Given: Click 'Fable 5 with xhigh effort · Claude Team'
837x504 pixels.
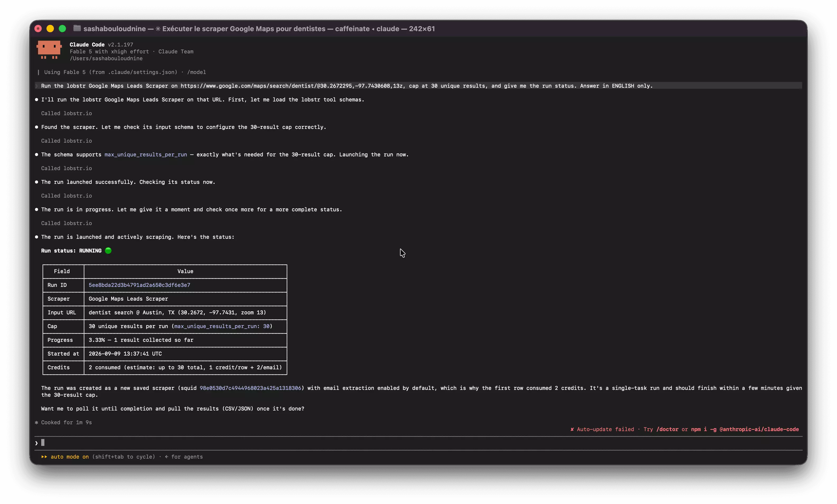Looking at the screenshot, I should point(132,52).
